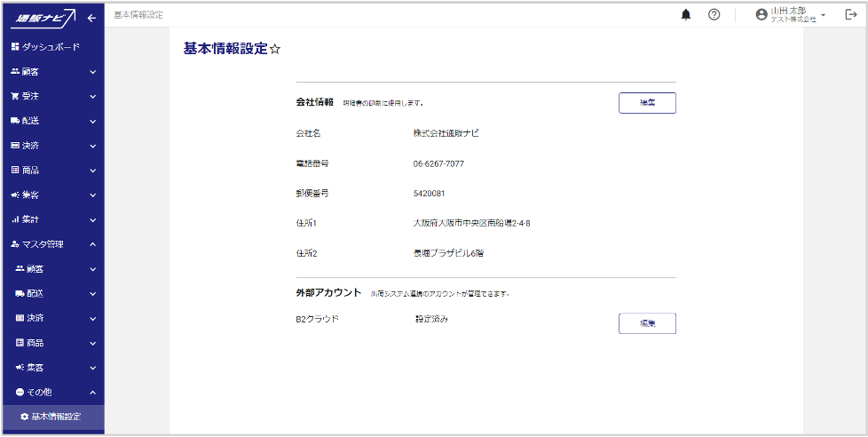This screenshot has width=868, height=437.
Task: Click 編集 button for 外部アカウント
Action: point(647,323)
